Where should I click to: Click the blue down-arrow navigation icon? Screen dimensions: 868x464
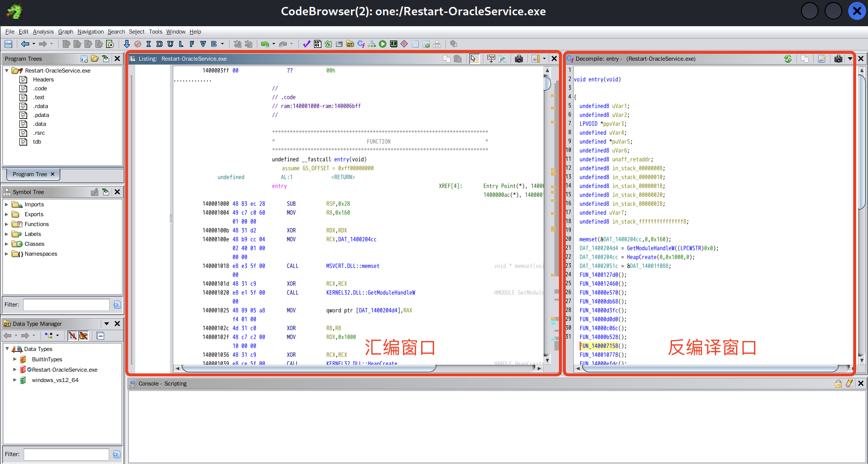127,44
